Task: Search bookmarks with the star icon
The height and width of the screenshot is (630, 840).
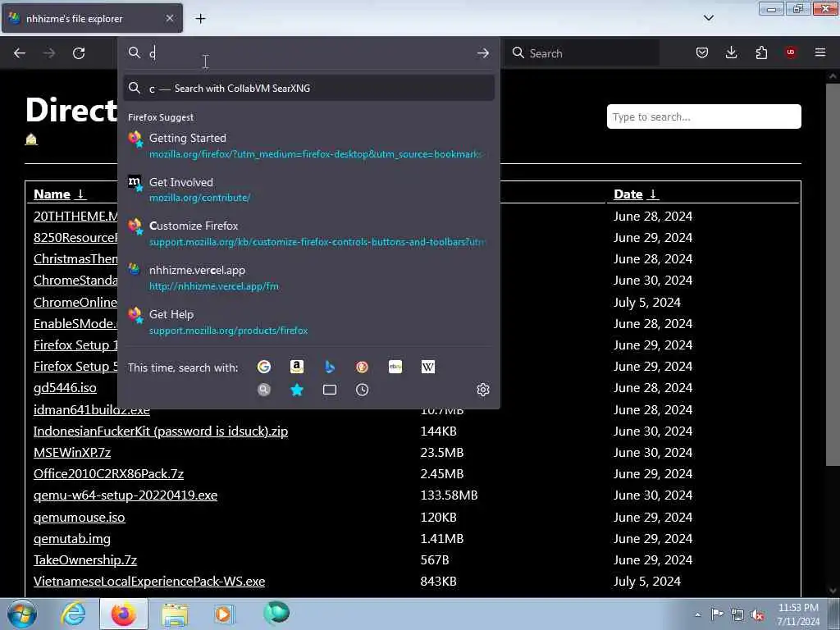Action: (297, 390)
